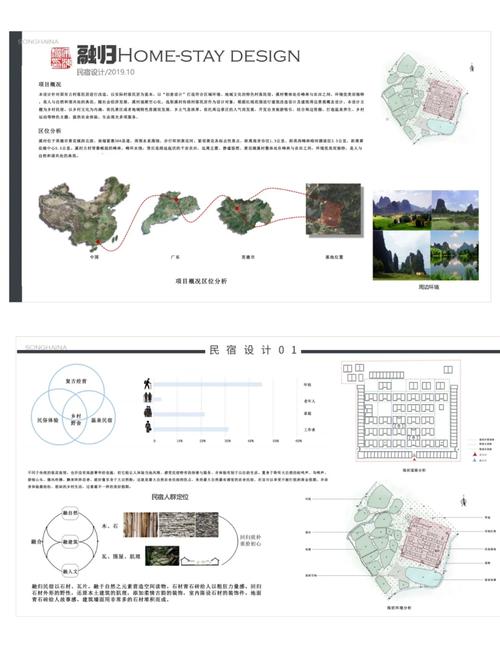Click the roof section outline drawing
The width and height of the screenshot is (500, 653).
pyautogui.click(x=200, y=561)
